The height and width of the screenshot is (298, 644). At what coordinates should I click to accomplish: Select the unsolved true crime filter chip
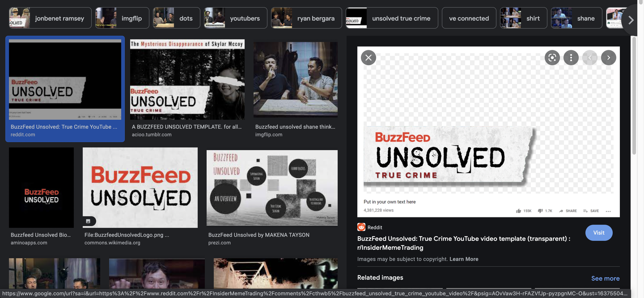tap(392, 18)
